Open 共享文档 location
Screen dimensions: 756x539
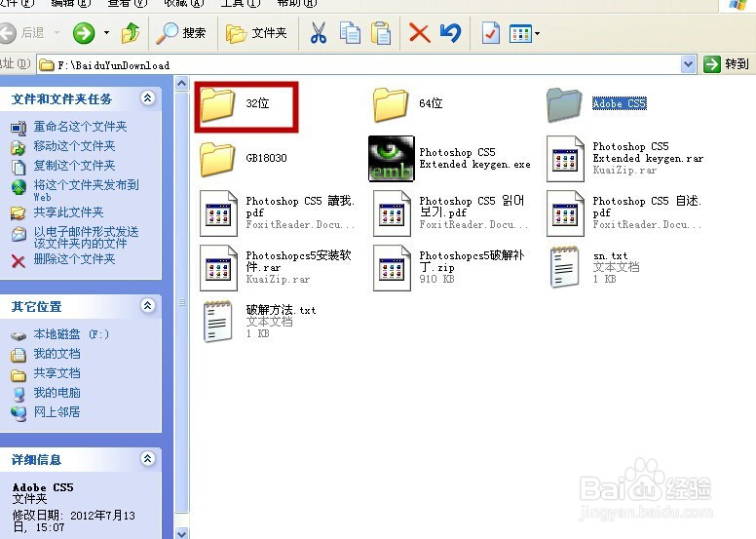[x=57, y=373]
